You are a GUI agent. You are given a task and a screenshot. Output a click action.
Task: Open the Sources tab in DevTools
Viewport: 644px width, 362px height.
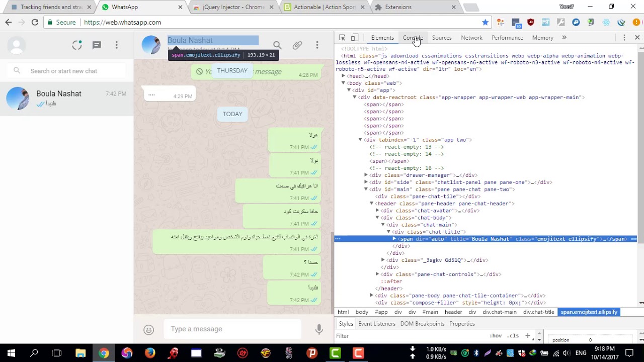coord(442,38)
